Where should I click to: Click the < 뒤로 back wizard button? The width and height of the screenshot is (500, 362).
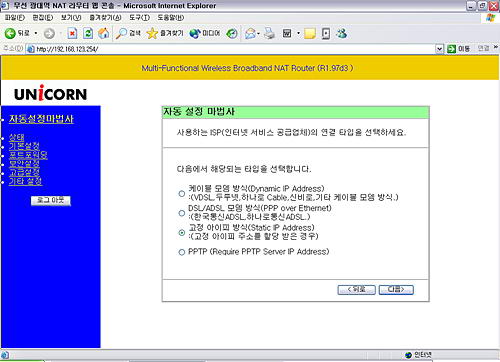coord(357,290)
